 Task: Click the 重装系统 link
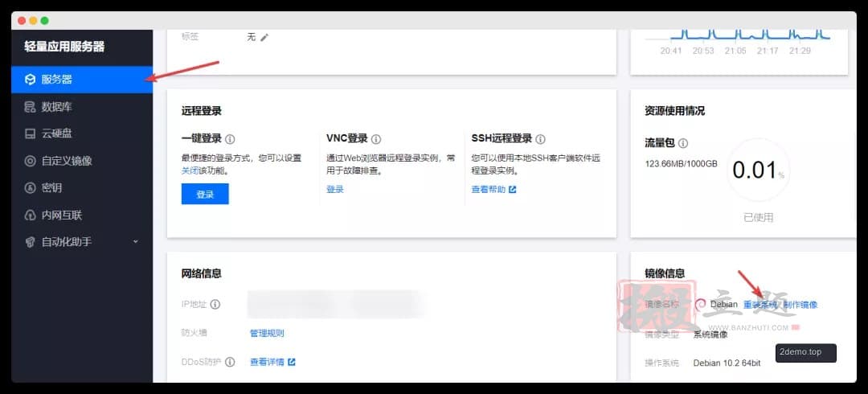point(760,304)
